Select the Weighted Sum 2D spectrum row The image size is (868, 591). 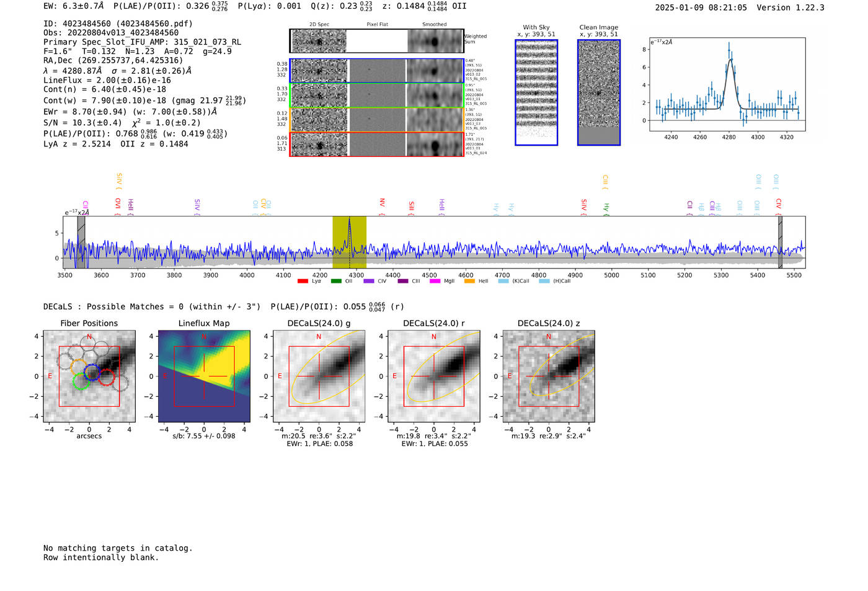tap(377, 41)
